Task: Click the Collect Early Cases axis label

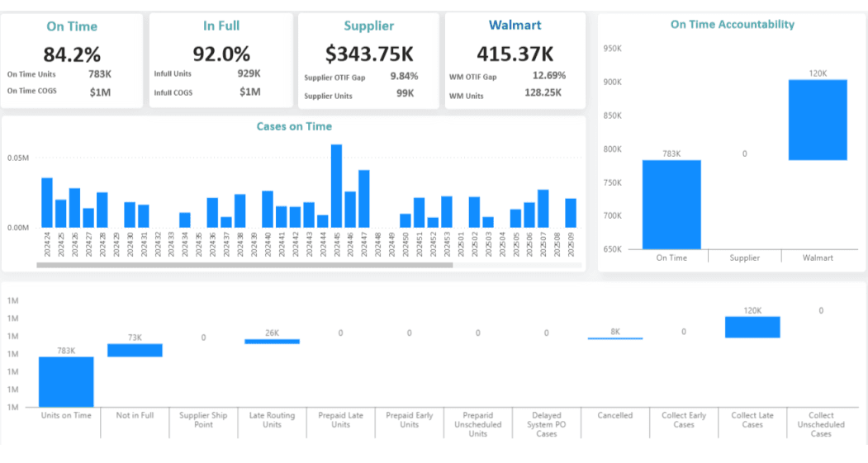Action: click(684, 420)
